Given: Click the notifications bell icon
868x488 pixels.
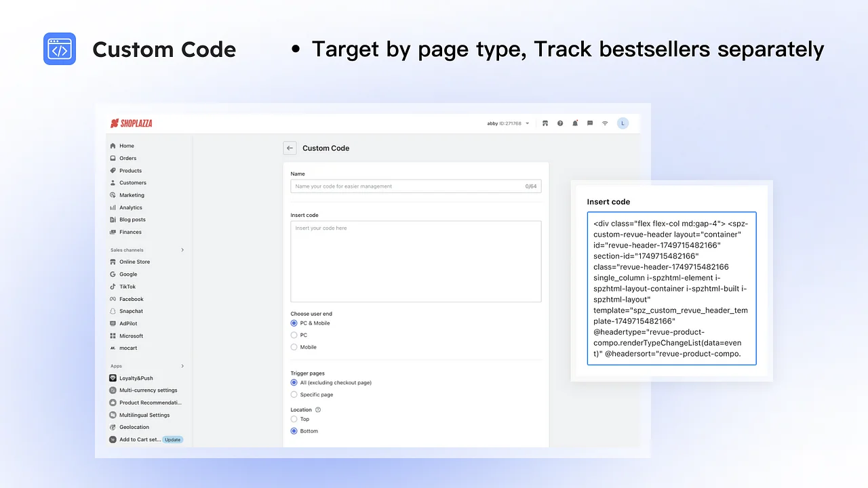Looking at the screenshot, I should [575, 123].
